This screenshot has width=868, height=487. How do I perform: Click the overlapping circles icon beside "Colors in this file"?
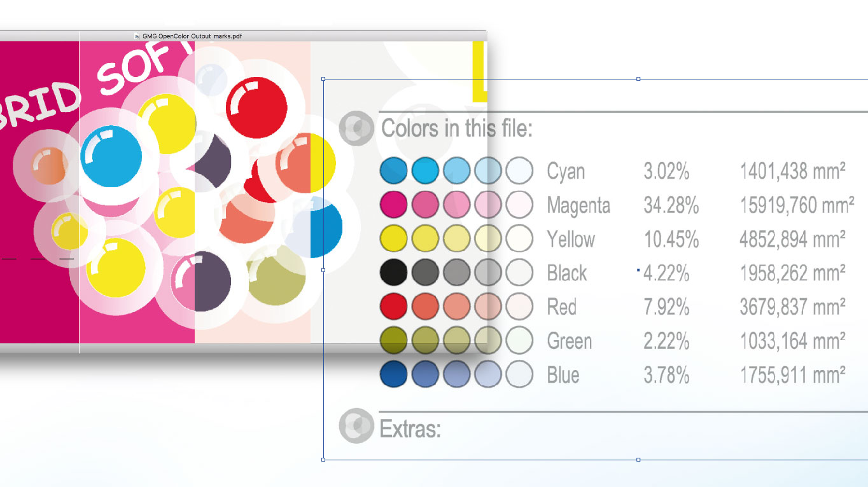(356, 128)
